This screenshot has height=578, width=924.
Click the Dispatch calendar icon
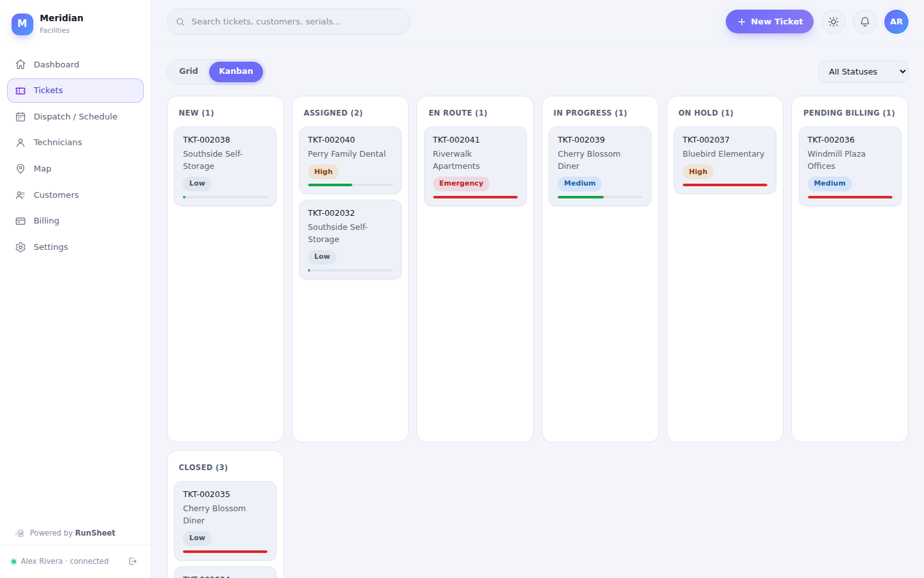point(21,117)
